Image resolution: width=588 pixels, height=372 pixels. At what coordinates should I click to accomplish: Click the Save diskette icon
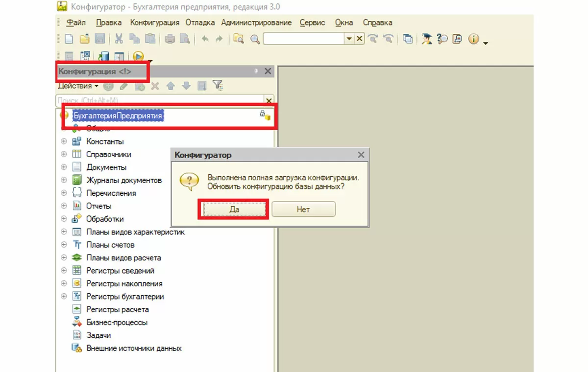click(x=99, y=39)
